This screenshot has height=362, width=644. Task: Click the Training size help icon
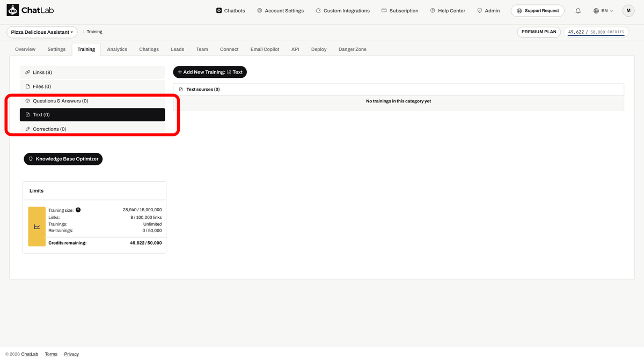(78, 210)
